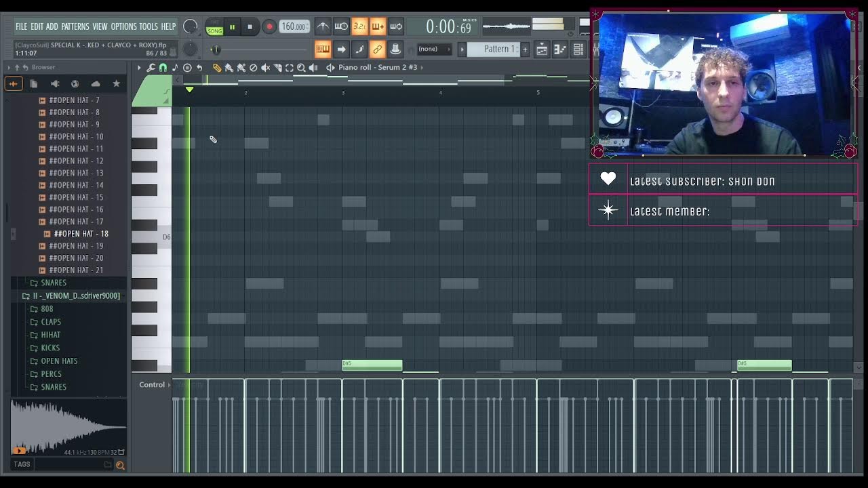Open the ADD menu
Screen dimensions: 868x488
[x=52, y=26]
